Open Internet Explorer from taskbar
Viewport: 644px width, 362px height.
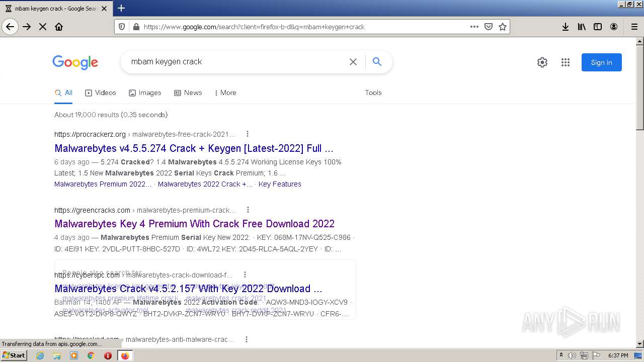coord(40,355)
